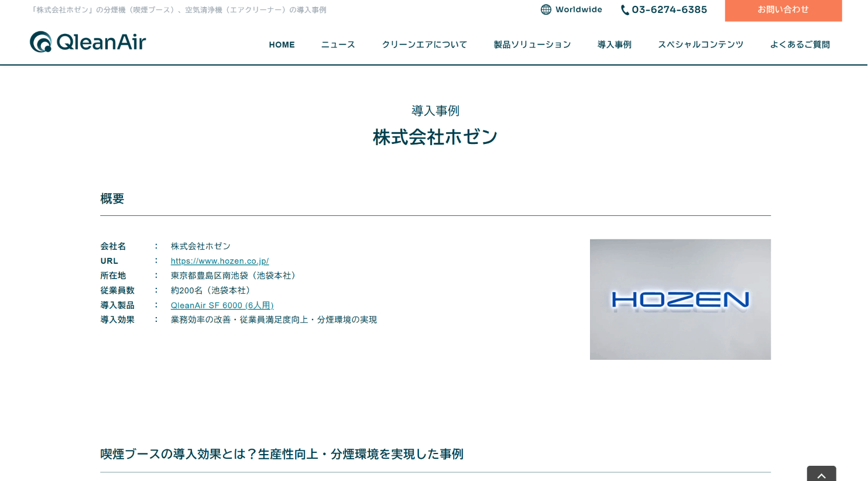This screenshot has width=868, height=481.
Task: Open the https://www.hozen.co.jp/ link
Action: tap(219, 261)
